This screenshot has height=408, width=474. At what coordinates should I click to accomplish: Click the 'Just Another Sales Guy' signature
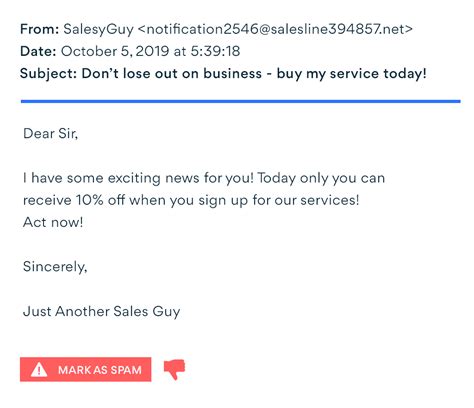102,312
